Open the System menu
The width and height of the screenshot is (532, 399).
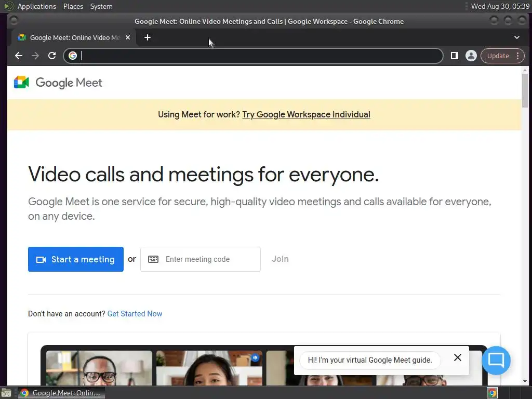point(101,6)
